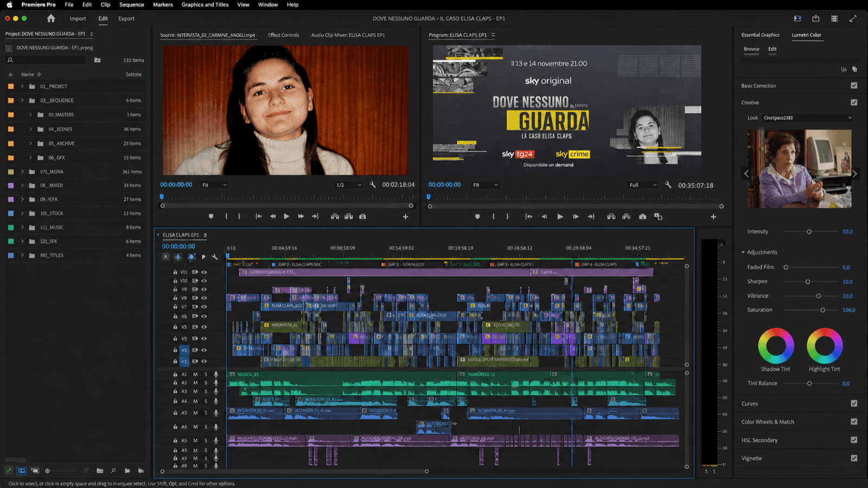The width and height of the screenshot is (868, 488).
Task: Toggle Linked Selection in timeline
Action: coord(192,257)
